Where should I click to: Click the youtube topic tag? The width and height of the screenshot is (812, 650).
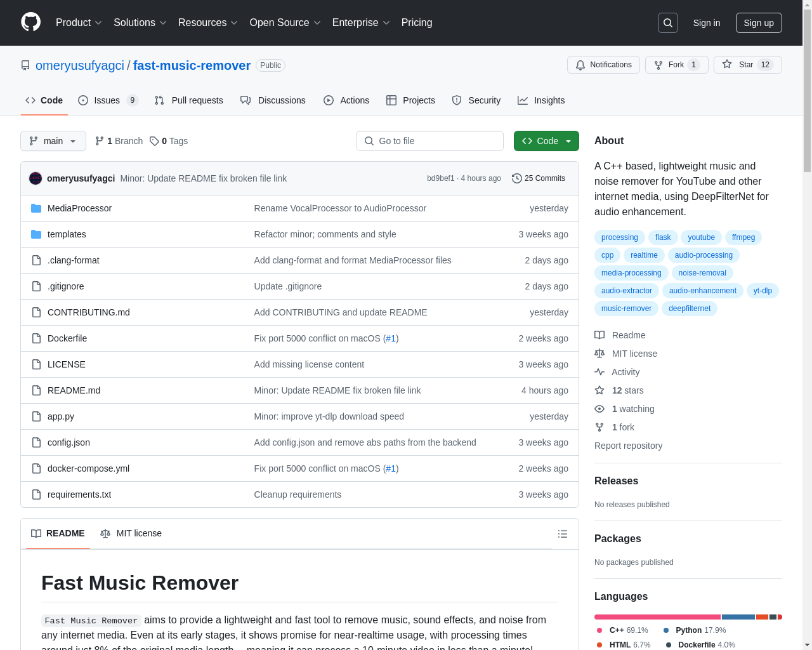pos(702,237)
